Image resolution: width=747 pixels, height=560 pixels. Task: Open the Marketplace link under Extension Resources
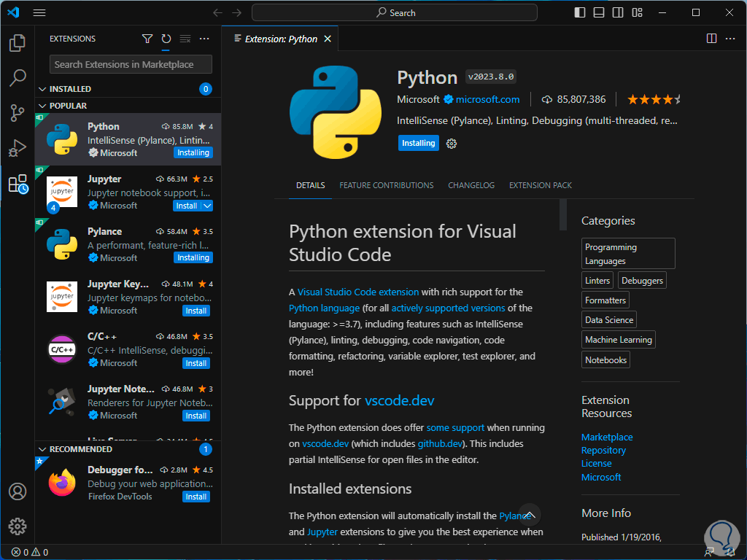606,437
